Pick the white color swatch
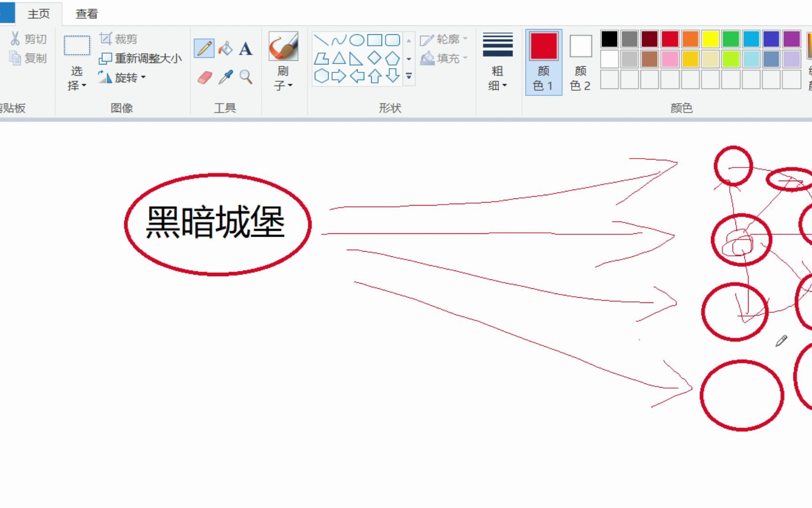This screenshot has width=812, height=508. [609, 59]
